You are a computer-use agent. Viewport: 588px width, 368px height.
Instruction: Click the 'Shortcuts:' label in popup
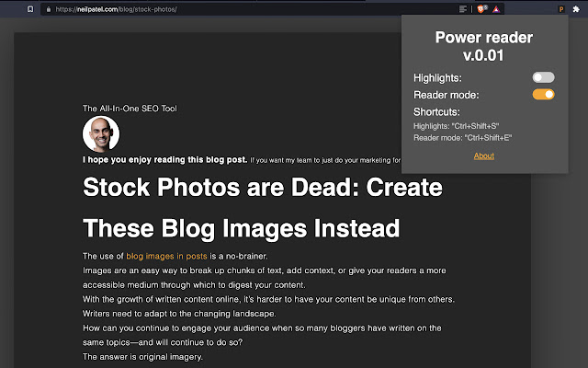pos(436,112)
